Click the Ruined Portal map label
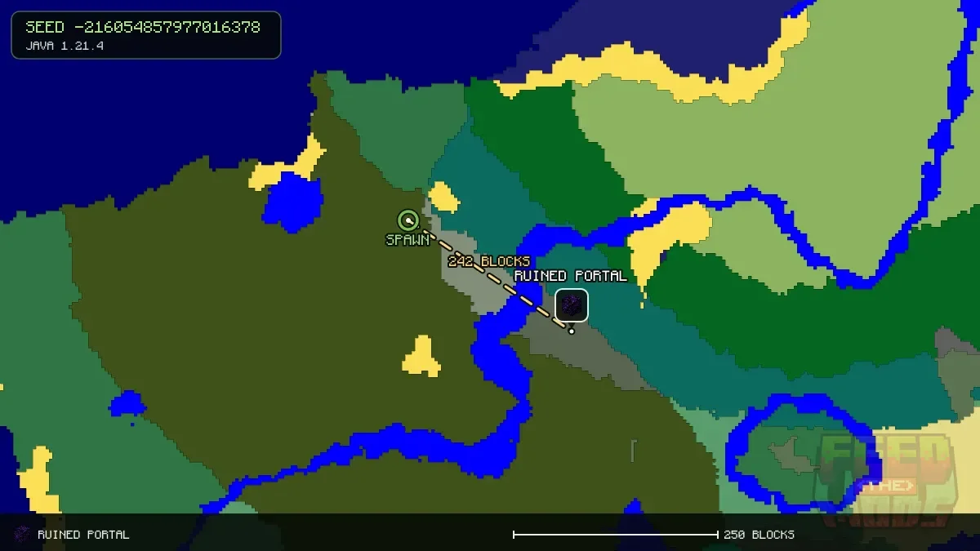Image resolution: width=980 pixels, height=551 pixels. coord(571,276)
